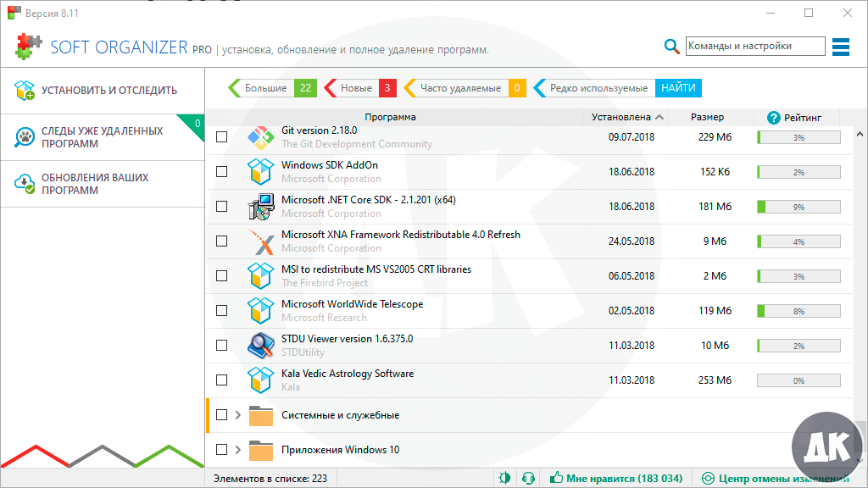Tick the Системные и служебные group checkbox

221,415
